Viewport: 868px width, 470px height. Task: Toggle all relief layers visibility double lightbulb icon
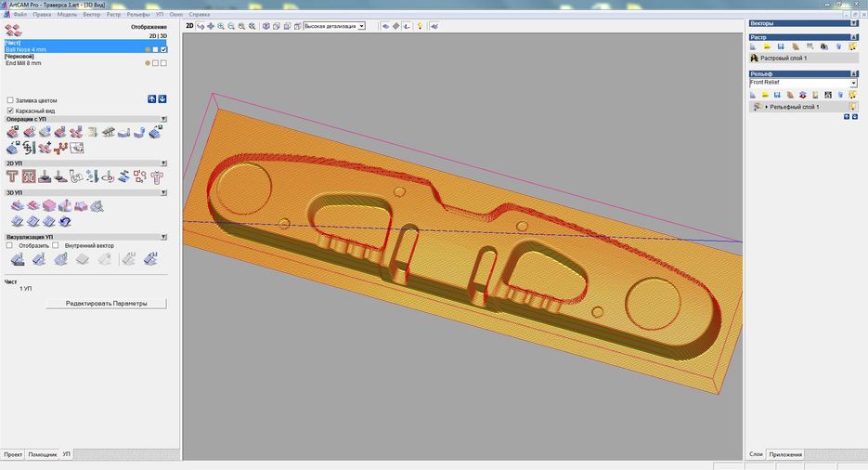[852, 95]
